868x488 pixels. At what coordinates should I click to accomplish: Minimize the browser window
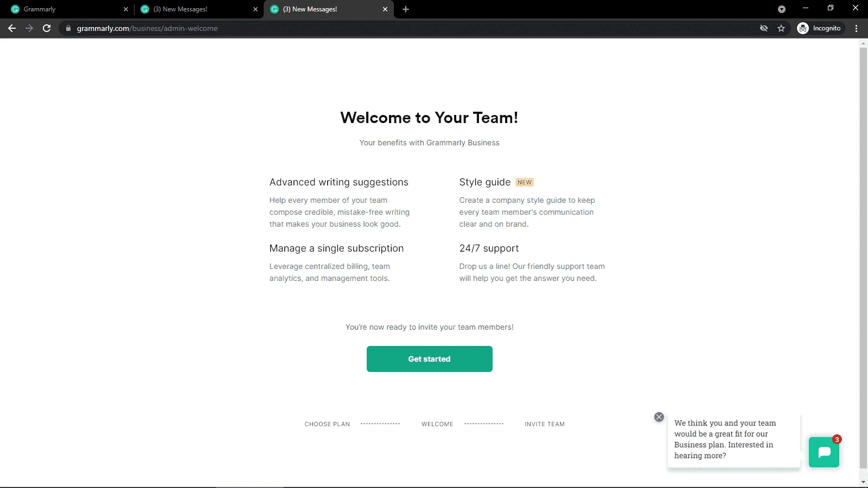(x=806, y=8)
